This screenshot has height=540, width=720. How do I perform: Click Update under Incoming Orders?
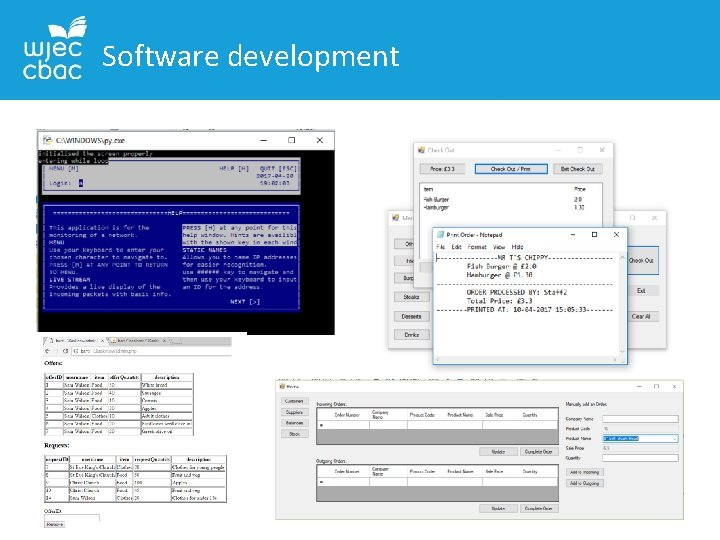tap(498, 452)
